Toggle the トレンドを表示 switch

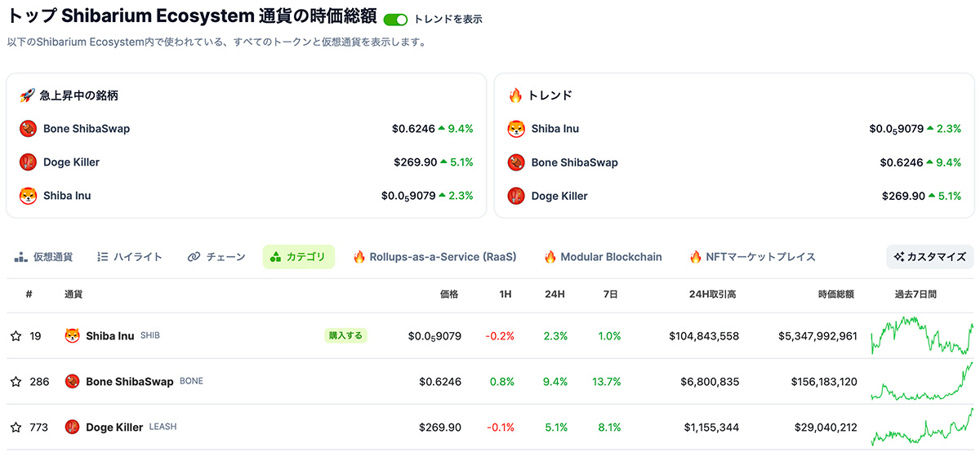pos(395,19)
